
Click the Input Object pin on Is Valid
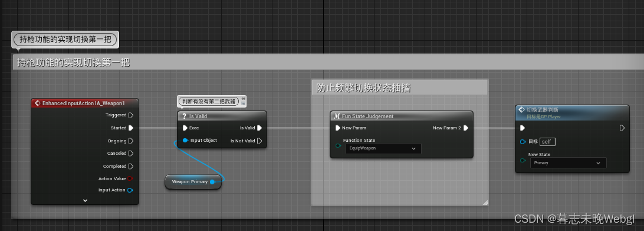(x=185, y=141)
